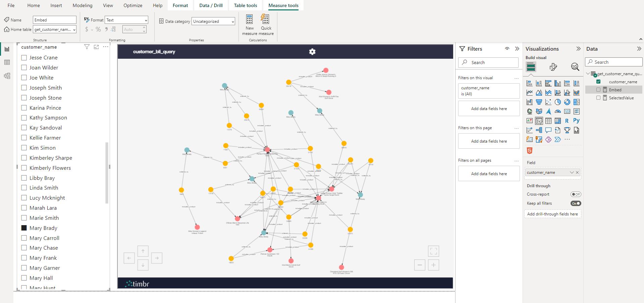Uncheck the Mary Brady checkbox
Screen dimensions: 644x303
[x=24, y=228]
